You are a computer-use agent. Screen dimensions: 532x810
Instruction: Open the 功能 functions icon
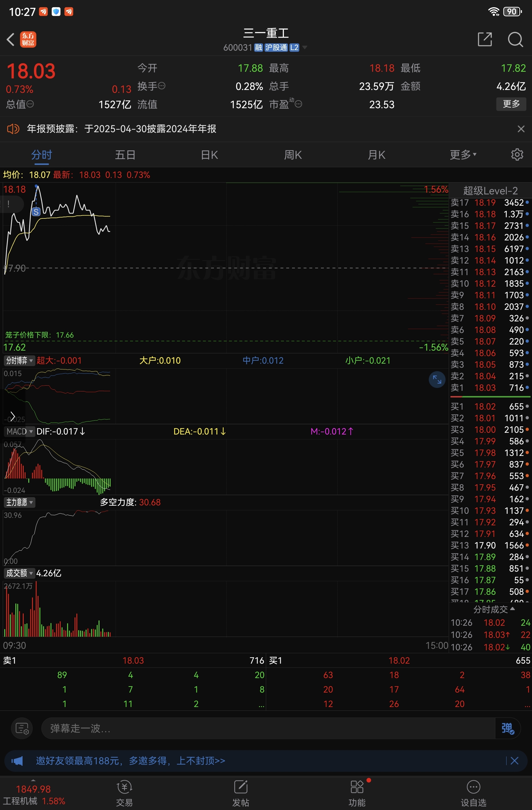[x=357, y=794]
